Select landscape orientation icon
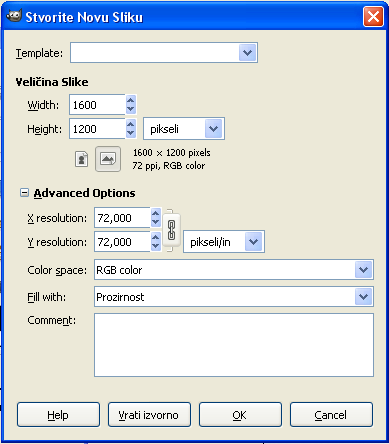This screenshot has height=444, width=389. 108,159
